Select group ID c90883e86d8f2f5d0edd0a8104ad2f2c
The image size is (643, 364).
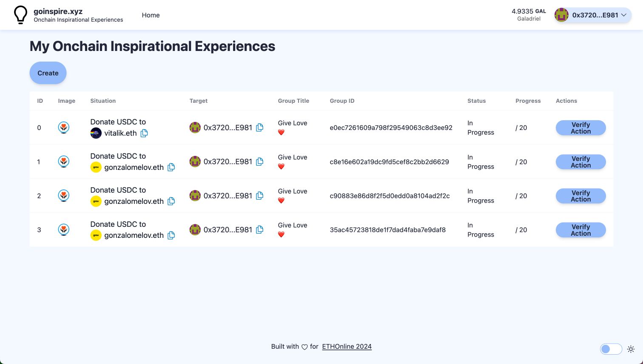click(x=390, y=196)
